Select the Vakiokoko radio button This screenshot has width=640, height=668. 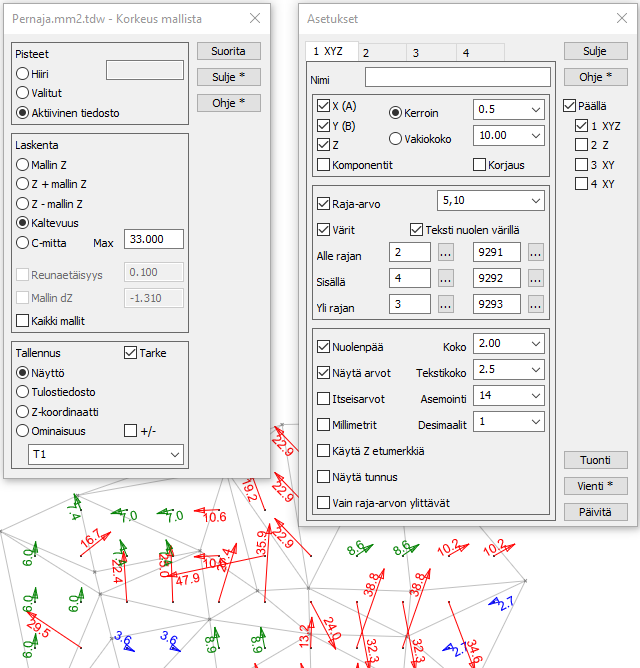pos(395,138)
